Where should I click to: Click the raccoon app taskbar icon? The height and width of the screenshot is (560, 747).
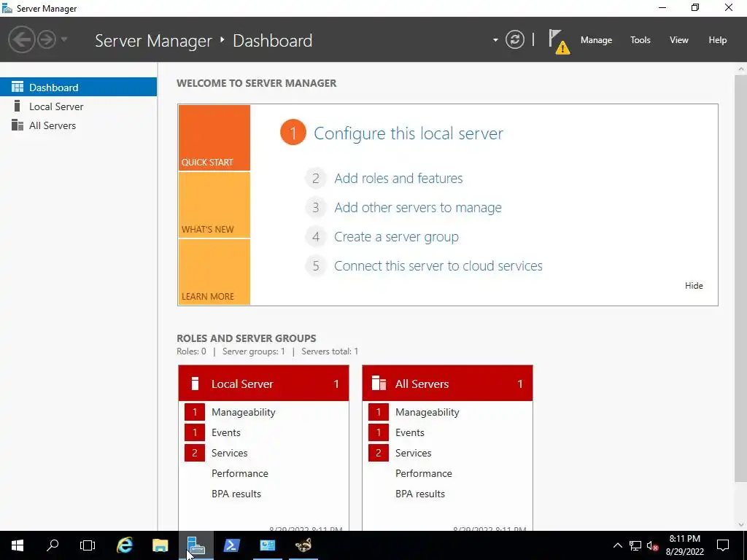(x=303, y=545)
